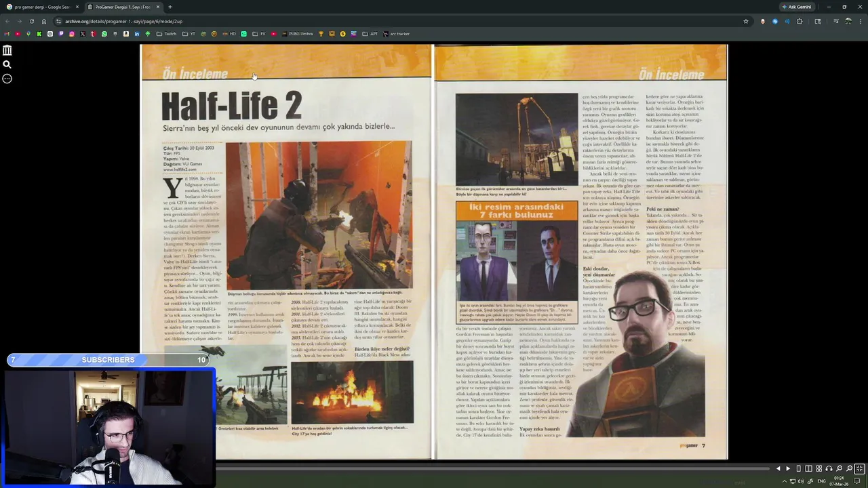This screenshot has height=488, width=868.
Task: Expand the EV bookmarks folder
Action: click(260, 34)
